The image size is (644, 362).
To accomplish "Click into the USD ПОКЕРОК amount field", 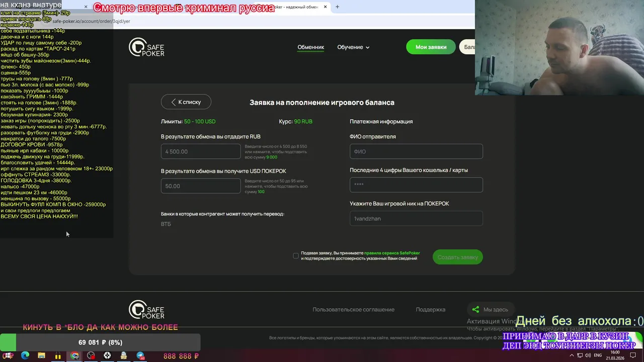I will pyautogui.click(x=201, y=186).
